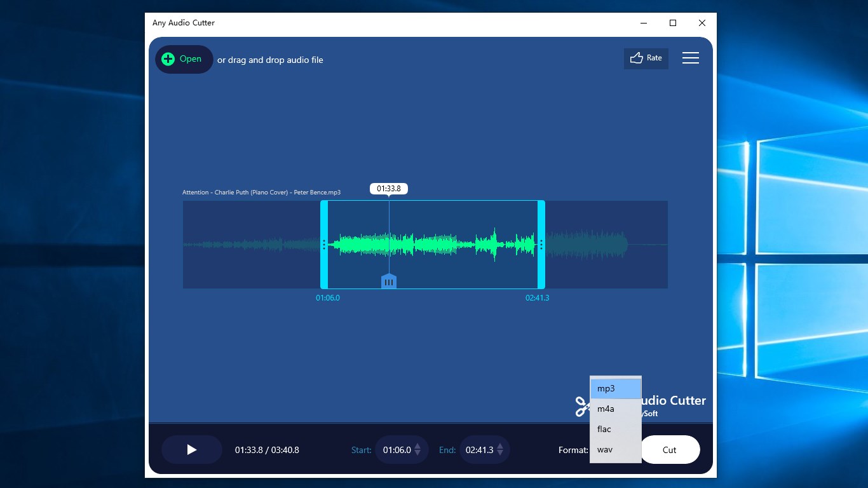Choose wav output format
This screenshot has height=488, width=868.
604,449
